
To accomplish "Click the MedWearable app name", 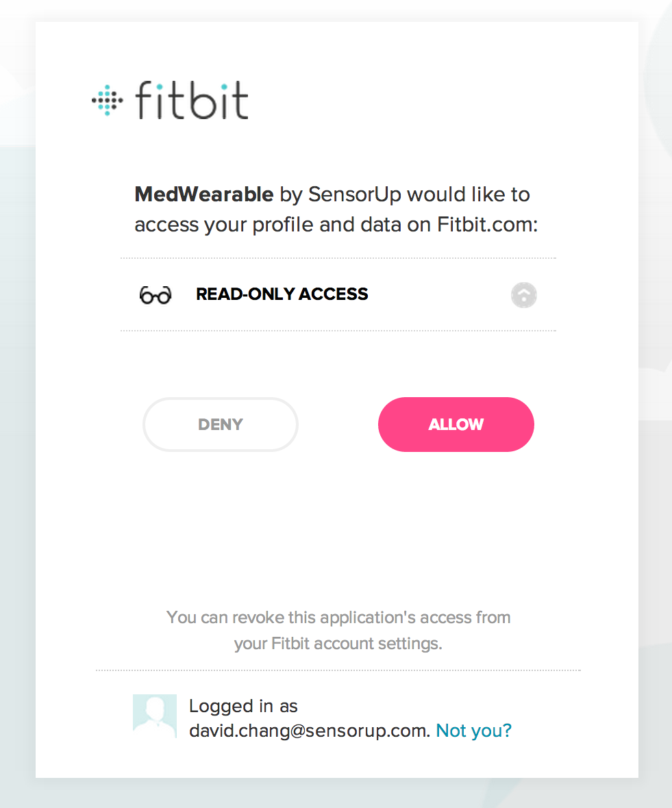I will [204, 194].
